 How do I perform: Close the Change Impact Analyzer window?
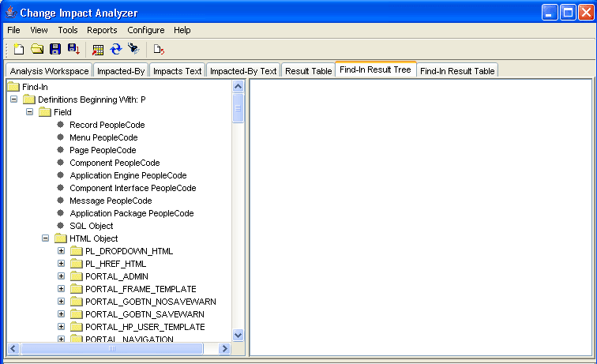pyautogui.click(x=586, y=13)
